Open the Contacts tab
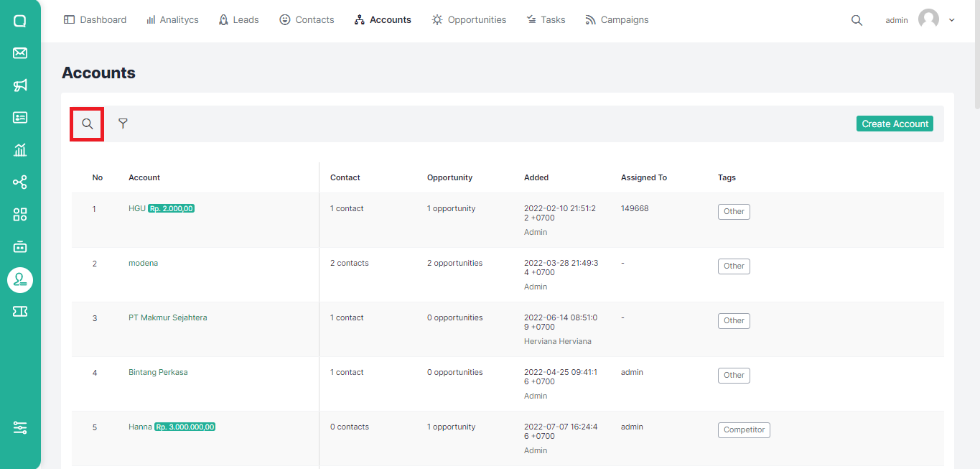This screenshot has width=980, height=469. click(x=307, y=20)
